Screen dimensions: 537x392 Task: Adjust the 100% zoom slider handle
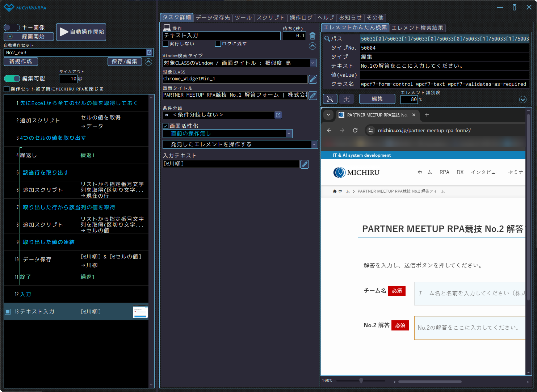[361, 380]
